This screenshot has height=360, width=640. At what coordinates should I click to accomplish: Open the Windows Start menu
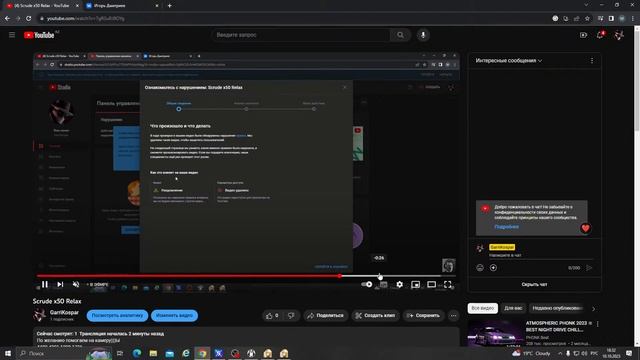click(8, 353)
